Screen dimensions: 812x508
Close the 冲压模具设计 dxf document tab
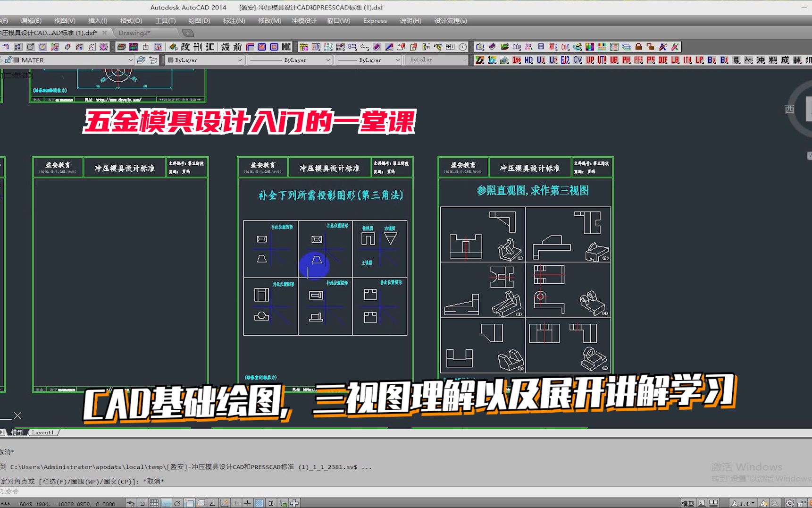tap(104, 33)
